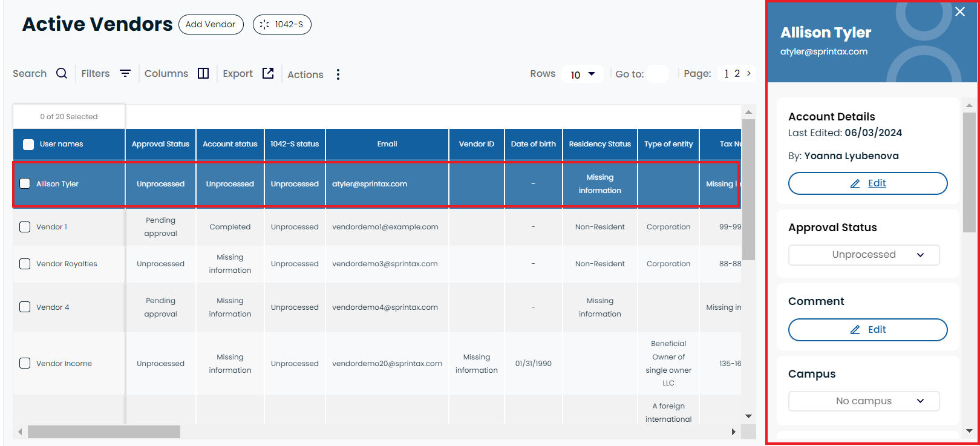Sort by Approval Status column header
The image size is (980, 446).
160,144
